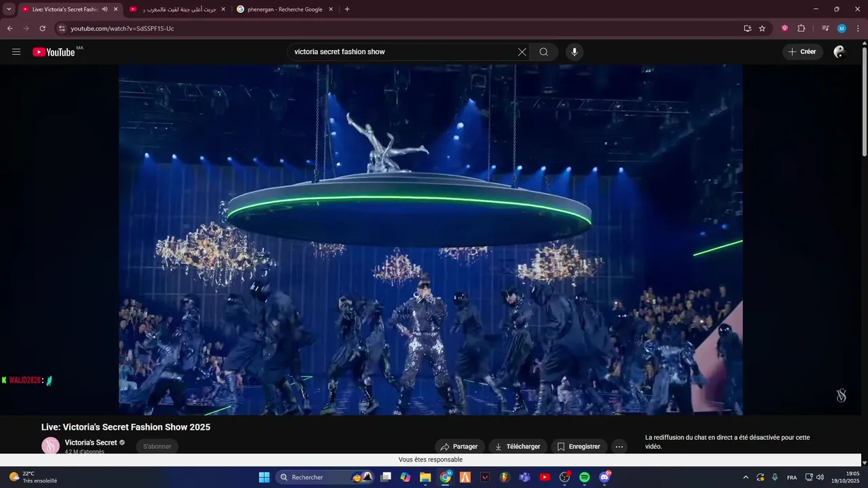Viewport: 868px width, 488px height.
Task: Click the video player area
Action: pos(431,240)
